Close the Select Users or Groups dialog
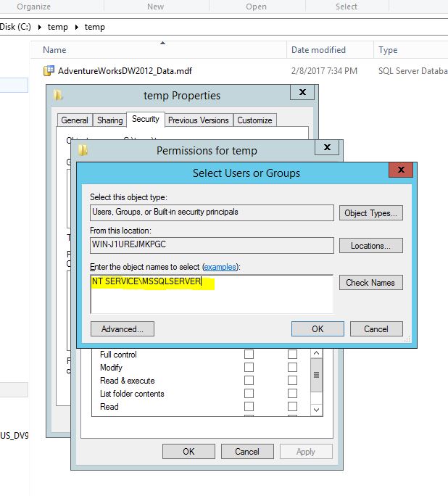This screenshot has height=496, width=448. [400, 172]
